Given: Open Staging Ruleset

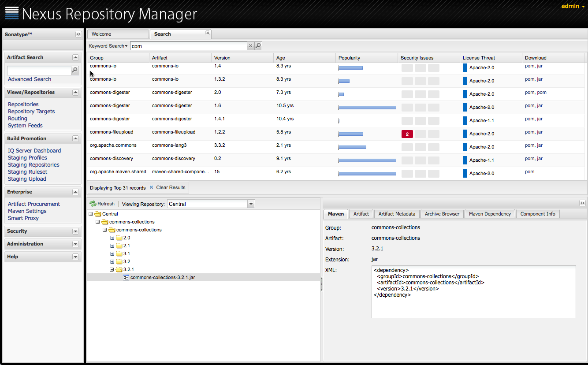Looking at the screenshot, I should [27, 172].
